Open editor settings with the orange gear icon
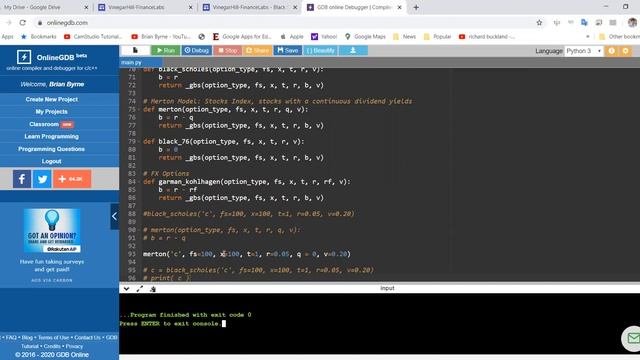This screenshot has height=360, width=640. [x=625, y=51]
